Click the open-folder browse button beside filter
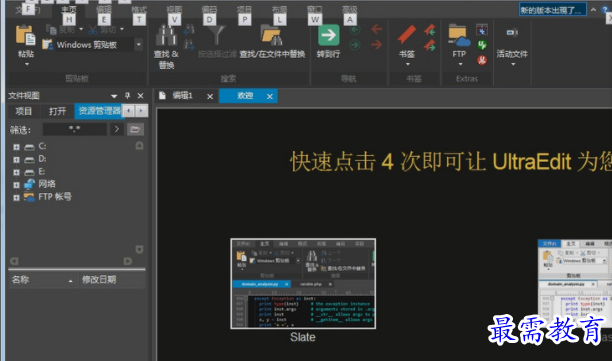This screenshot has width=612, height=361. [x=135, y=129]
